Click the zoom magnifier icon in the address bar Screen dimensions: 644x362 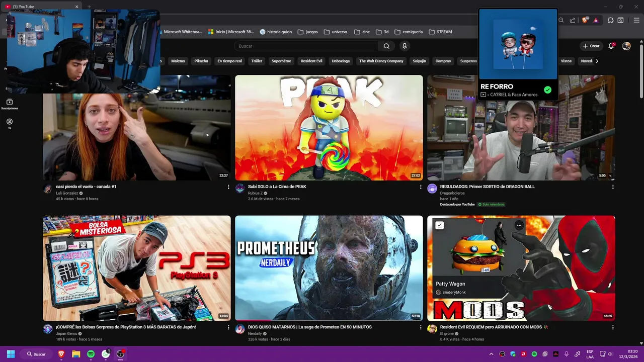tap(561, 20)
